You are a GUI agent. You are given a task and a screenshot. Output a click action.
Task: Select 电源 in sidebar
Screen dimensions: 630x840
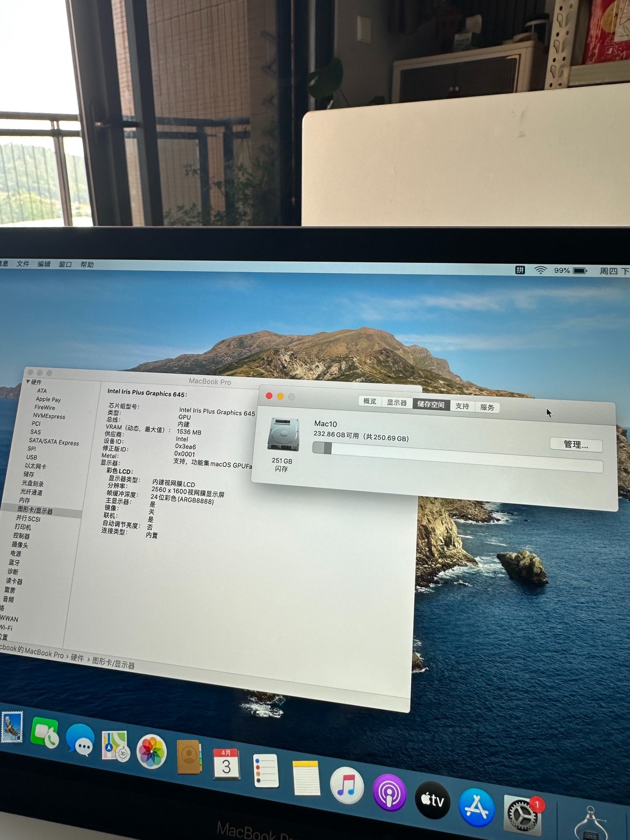point(15,553)
